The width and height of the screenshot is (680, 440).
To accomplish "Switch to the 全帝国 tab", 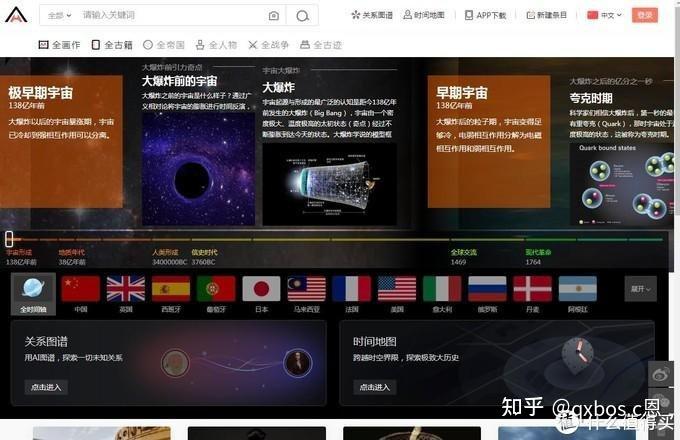I will pos(164,45).
